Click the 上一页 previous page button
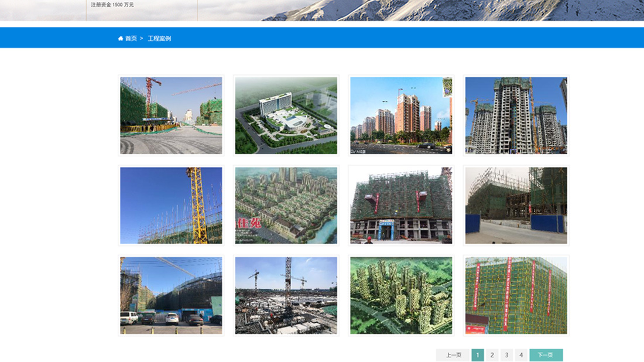Image resolution: width=644 pixels, height=362 pixels. 453,354
